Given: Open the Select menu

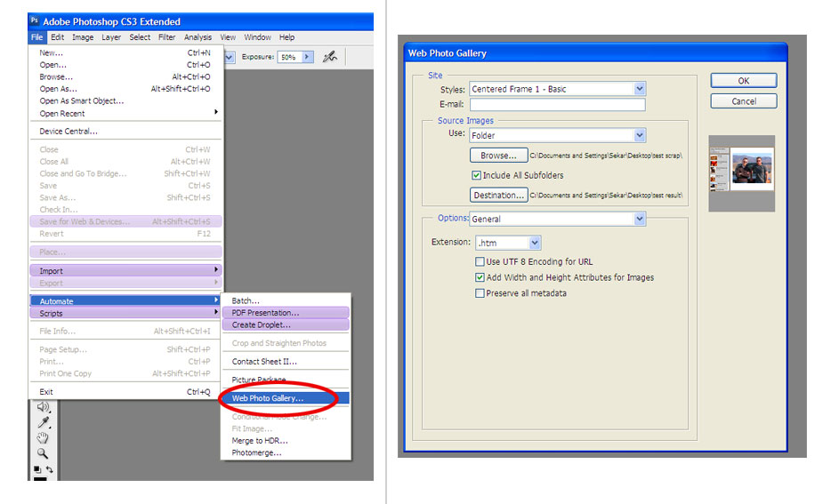Looking at the screenshot, I should 140,37.
